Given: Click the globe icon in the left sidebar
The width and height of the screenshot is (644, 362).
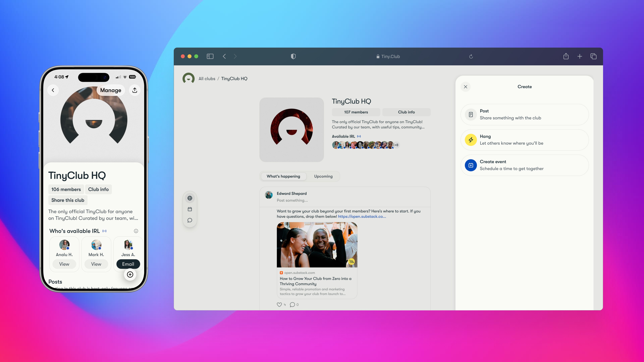Looking at the screenshot, I should (190, 198).
